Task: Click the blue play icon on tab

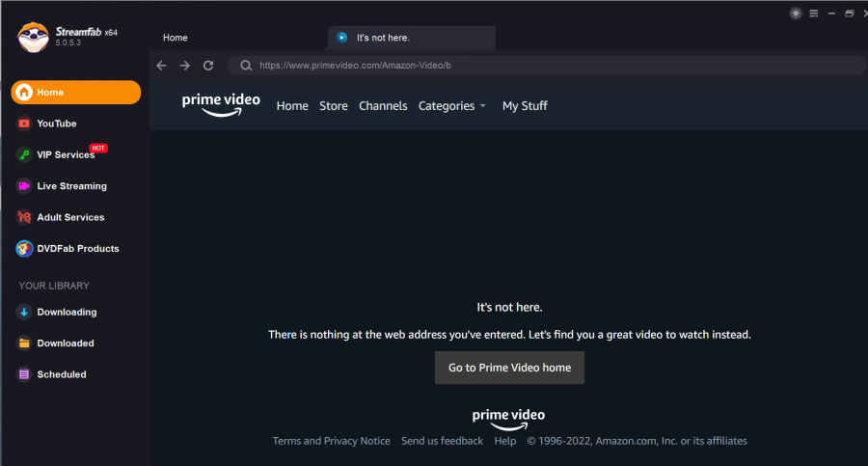Action: pos(342,38)
